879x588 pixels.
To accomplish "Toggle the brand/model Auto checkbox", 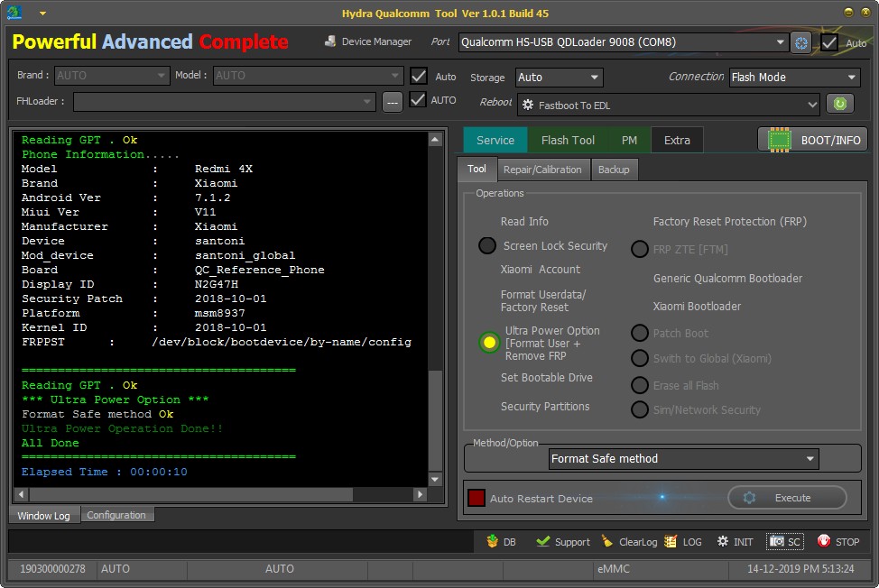I will (418, 76).
